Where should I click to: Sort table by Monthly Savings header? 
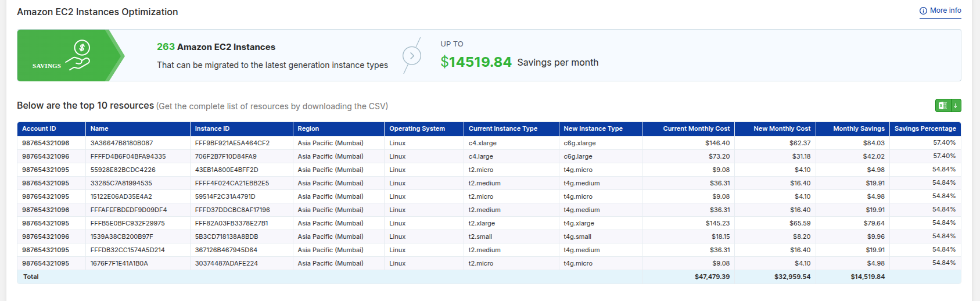(x=859, y=129)
